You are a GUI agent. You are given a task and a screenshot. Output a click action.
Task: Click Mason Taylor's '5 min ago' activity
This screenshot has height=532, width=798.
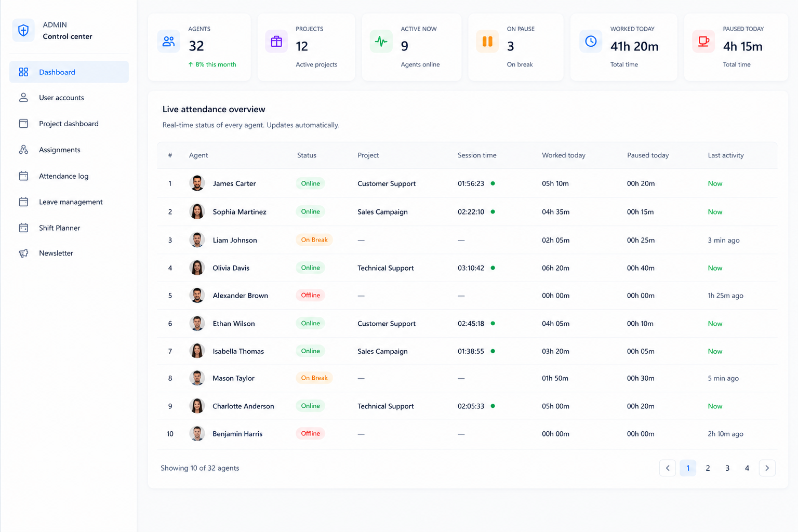723,378
